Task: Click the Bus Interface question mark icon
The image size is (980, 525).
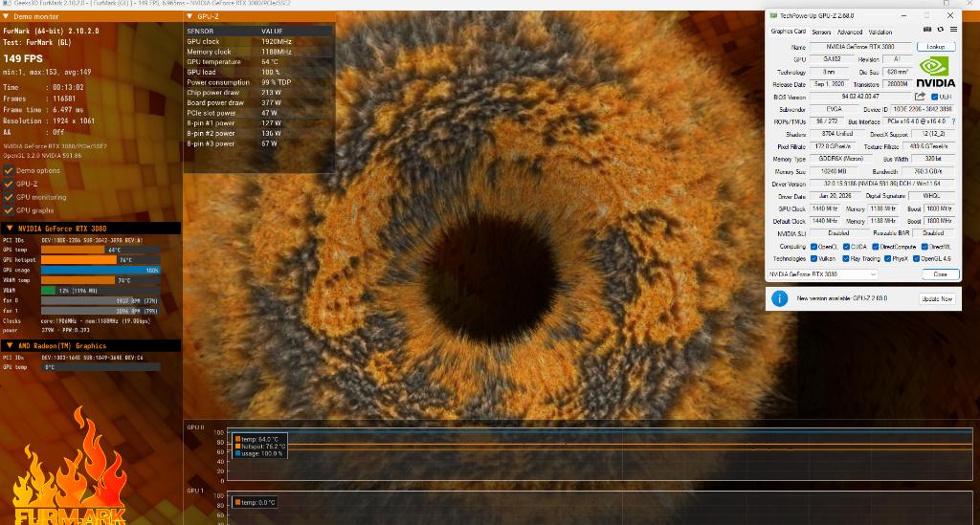Action: pos(952,121)
